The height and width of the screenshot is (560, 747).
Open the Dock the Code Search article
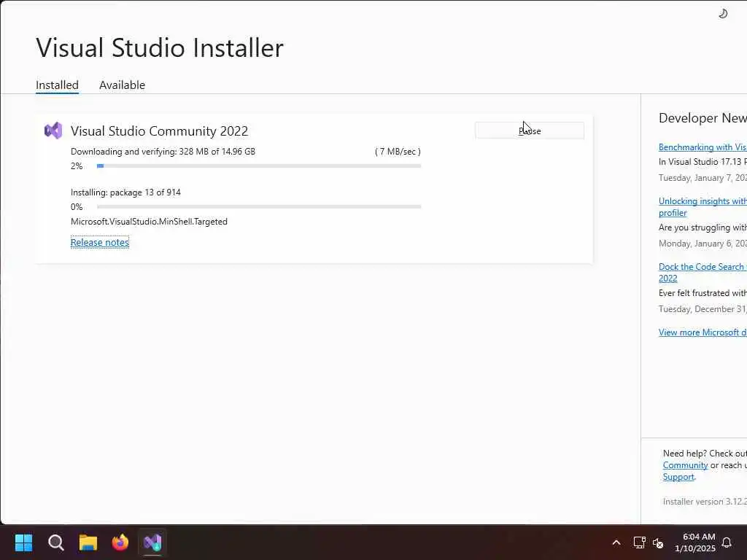[703, 273]
